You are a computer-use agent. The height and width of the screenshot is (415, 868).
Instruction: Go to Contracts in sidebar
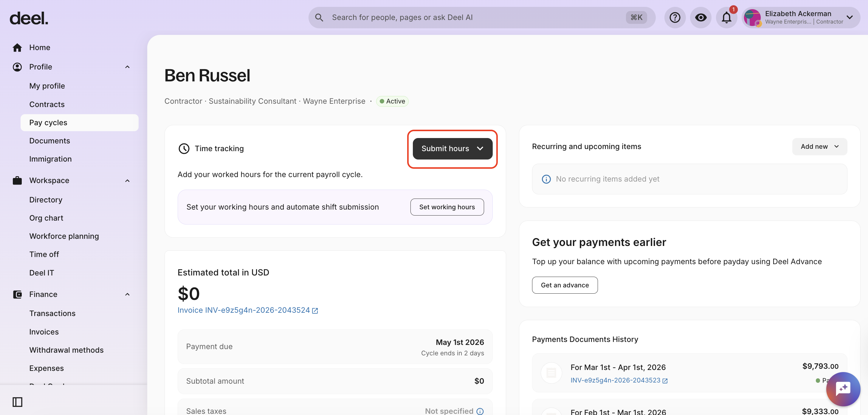tap(47, 105)
